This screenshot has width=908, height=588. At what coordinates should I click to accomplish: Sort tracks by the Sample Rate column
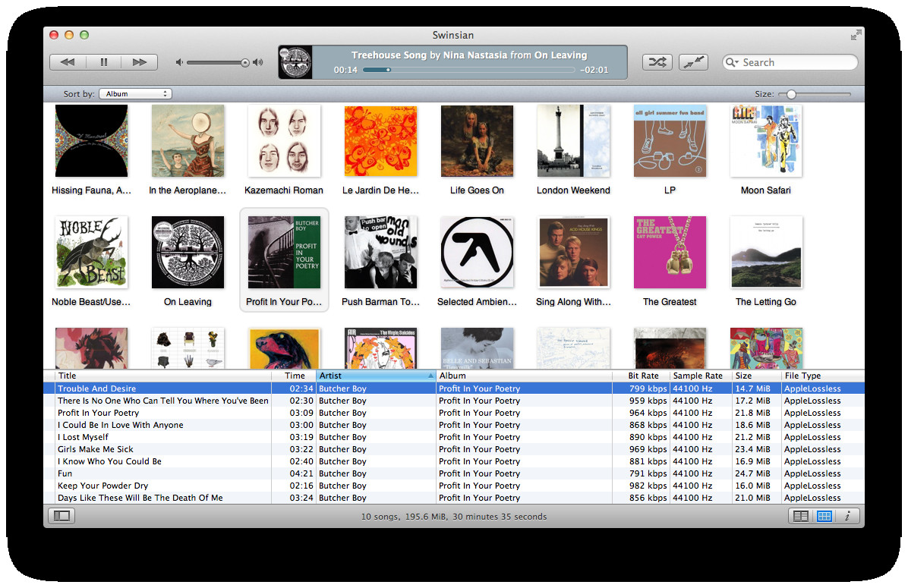(x=701, y=376)
